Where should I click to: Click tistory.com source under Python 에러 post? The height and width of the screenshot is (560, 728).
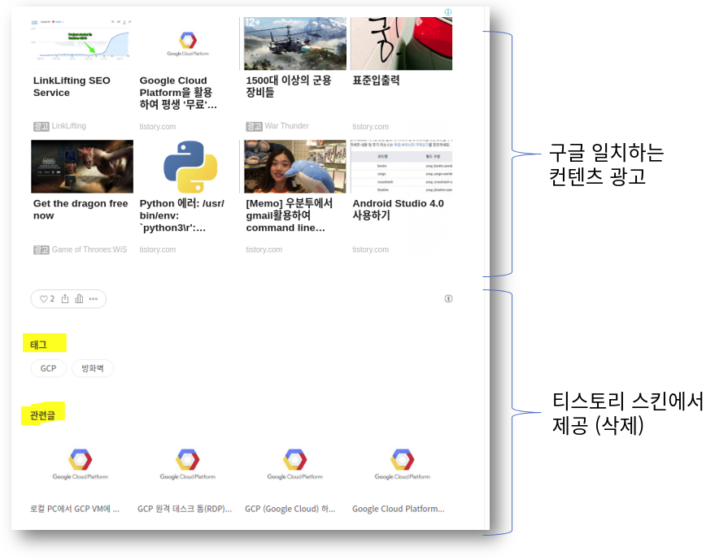click(157, 250)
